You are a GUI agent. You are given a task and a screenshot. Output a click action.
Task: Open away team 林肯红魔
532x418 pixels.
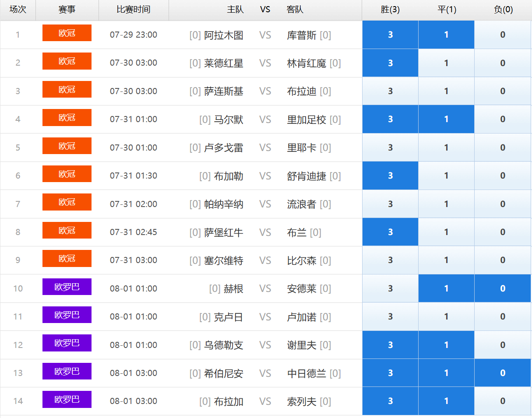click(307, 63)
